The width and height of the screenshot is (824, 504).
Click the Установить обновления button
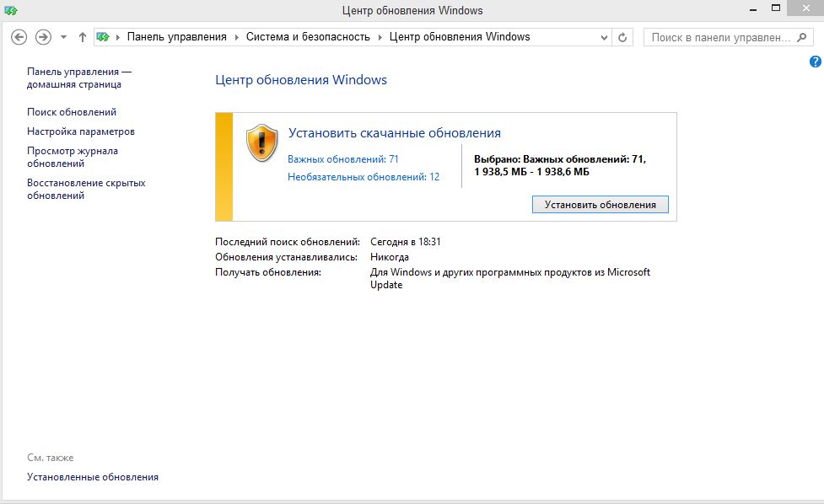pyautogui.click(x=600, y=205)
